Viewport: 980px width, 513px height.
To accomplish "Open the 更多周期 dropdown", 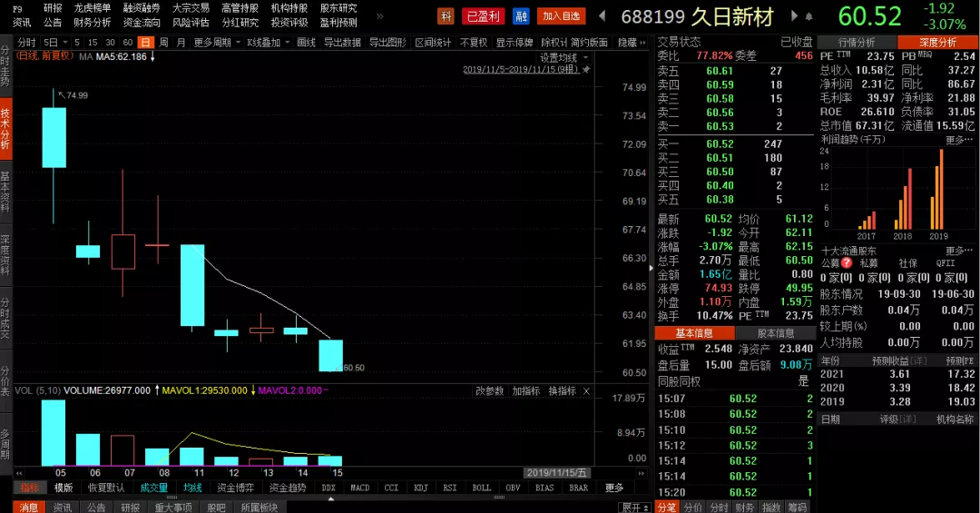I will tap(217, 43).
